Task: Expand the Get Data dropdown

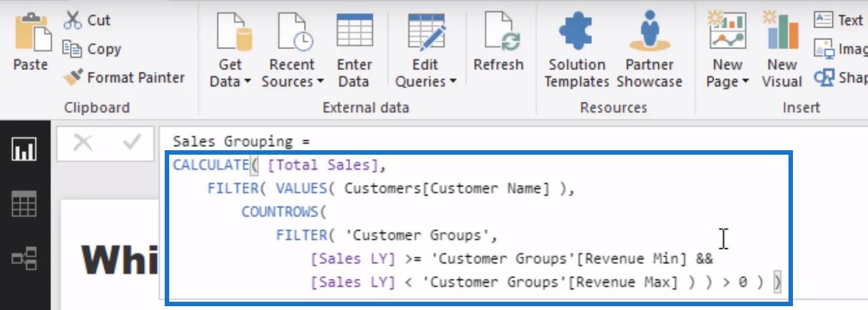Action: click(x=247, y=82)
